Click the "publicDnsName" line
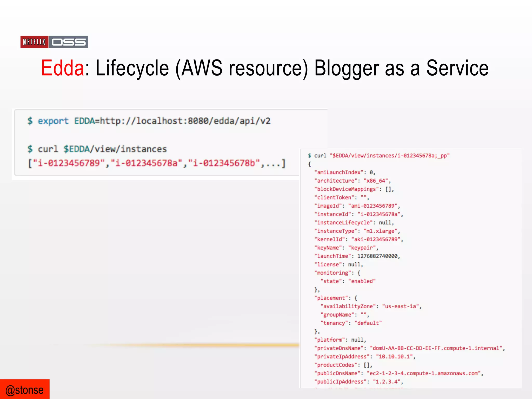The height and width of the screenshot is (399, 532). [x=399, y=374]
